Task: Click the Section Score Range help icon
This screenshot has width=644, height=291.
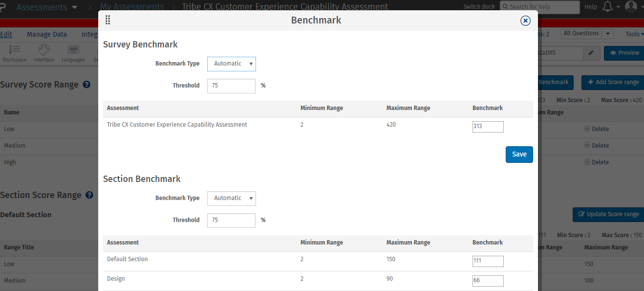Action: (89, 195)
